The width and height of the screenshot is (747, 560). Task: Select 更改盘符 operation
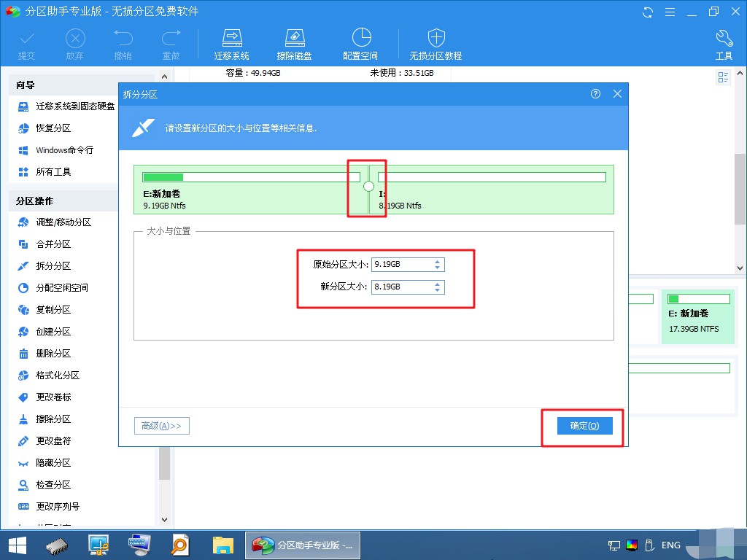44,441
